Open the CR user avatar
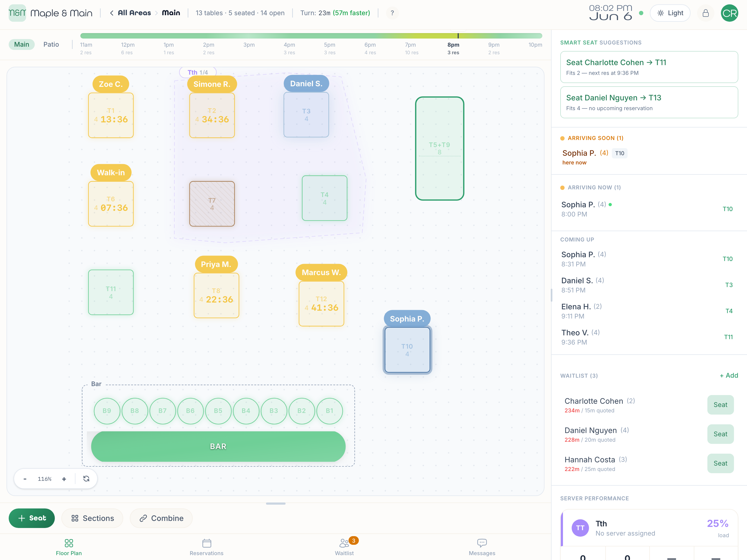Image resolution: width=747 pixels, height=560 pixels. point(729,13)
